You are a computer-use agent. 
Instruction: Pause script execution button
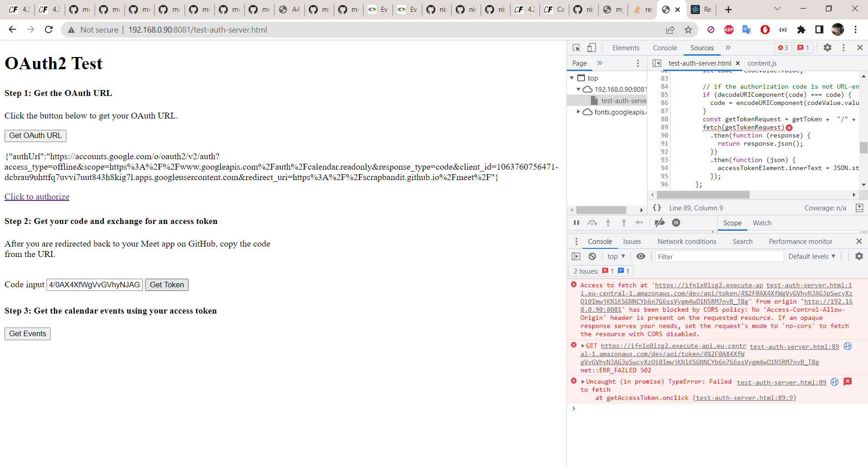click(576, 223)
